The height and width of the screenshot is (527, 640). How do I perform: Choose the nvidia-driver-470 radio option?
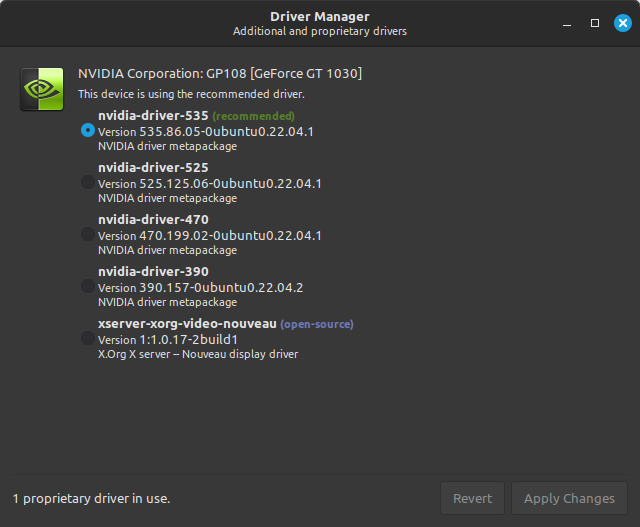(88, 234)
